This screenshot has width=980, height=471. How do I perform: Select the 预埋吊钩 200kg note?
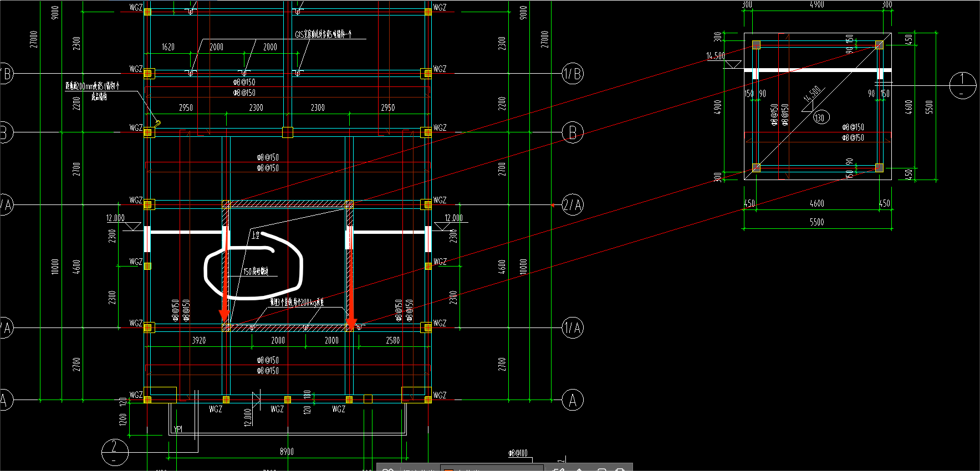297,302
